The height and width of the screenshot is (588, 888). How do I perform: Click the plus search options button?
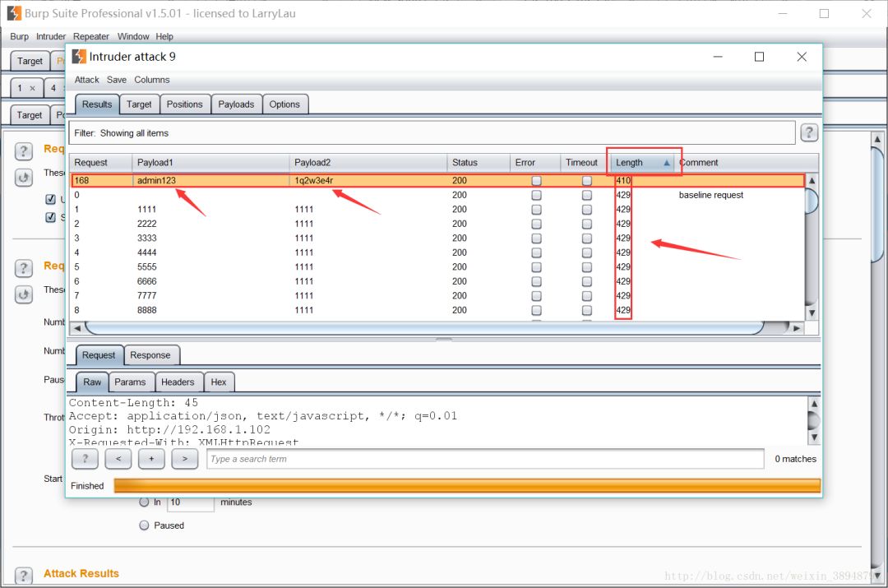151,459
